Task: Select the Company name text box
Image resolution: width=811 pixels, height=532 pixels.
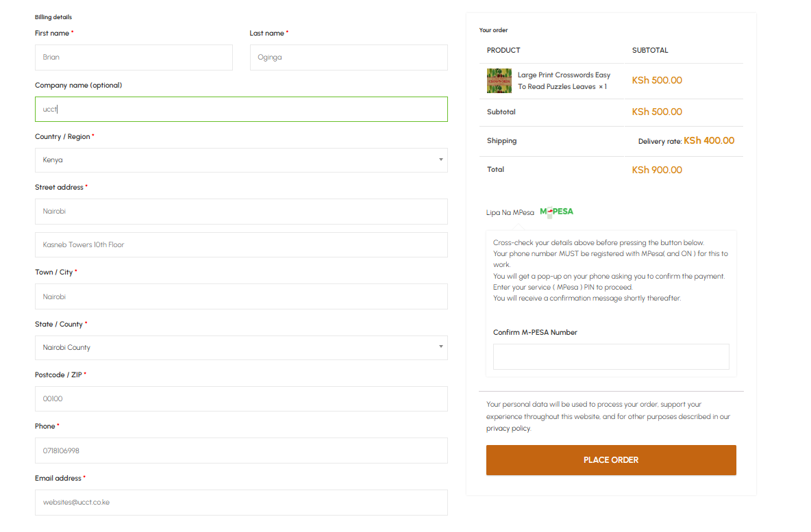Action: pos(241,110)
